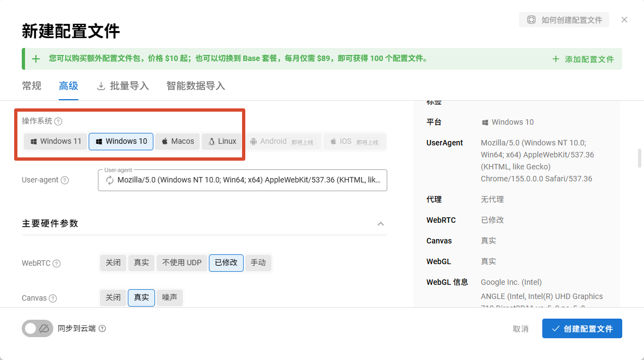The height and width of the screenshot is (360, 644).
Task: Set WebRTC to 关闭
Action: [113, 263]
